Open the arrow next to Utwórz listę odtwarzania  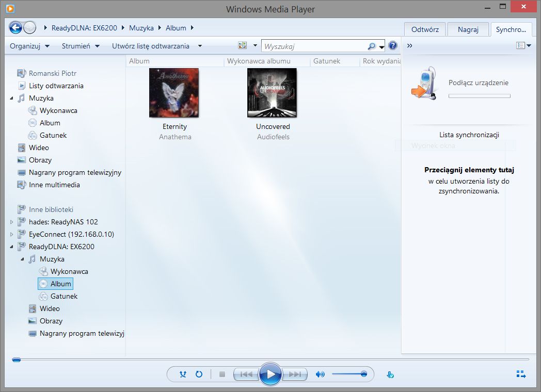(200, 46)
